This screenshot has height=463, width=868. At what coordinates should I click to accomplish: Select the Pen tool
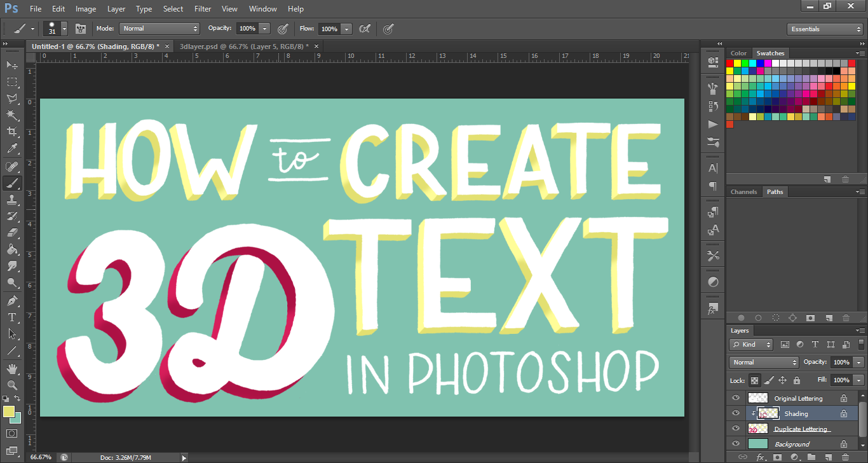click(11, 301)
